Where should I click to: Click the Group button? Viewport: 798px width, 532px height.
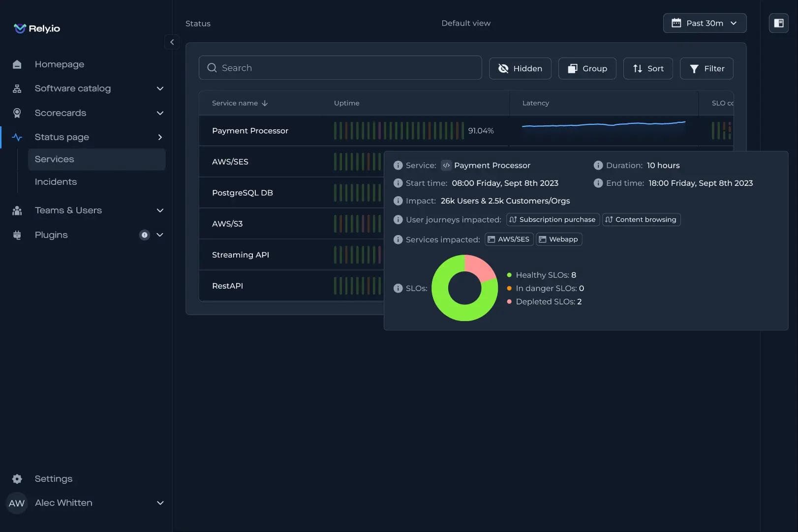point(587,68)
